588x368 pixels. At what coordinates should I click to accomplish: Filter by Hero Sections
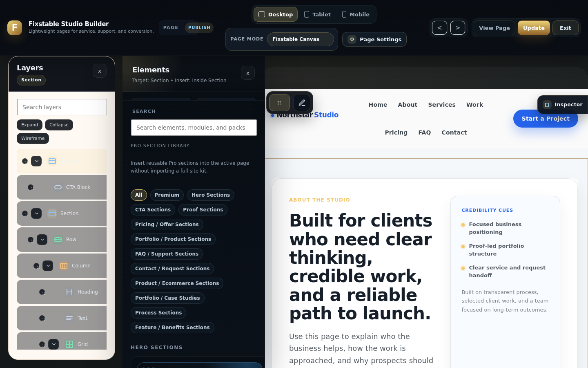tap(211, 195)
